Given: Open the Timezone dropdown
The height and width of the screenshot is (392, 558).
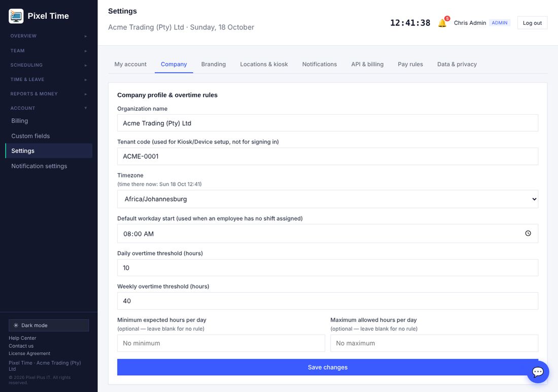Looking at the screenshot, I should click(x=327, y=199).
